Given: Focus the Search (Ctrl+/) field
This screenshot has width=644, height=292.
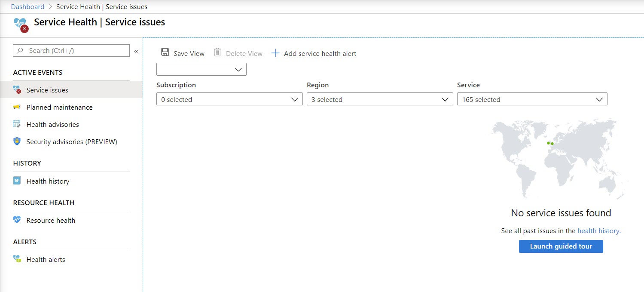Looking at the screenshot, I should coord(71,51).
